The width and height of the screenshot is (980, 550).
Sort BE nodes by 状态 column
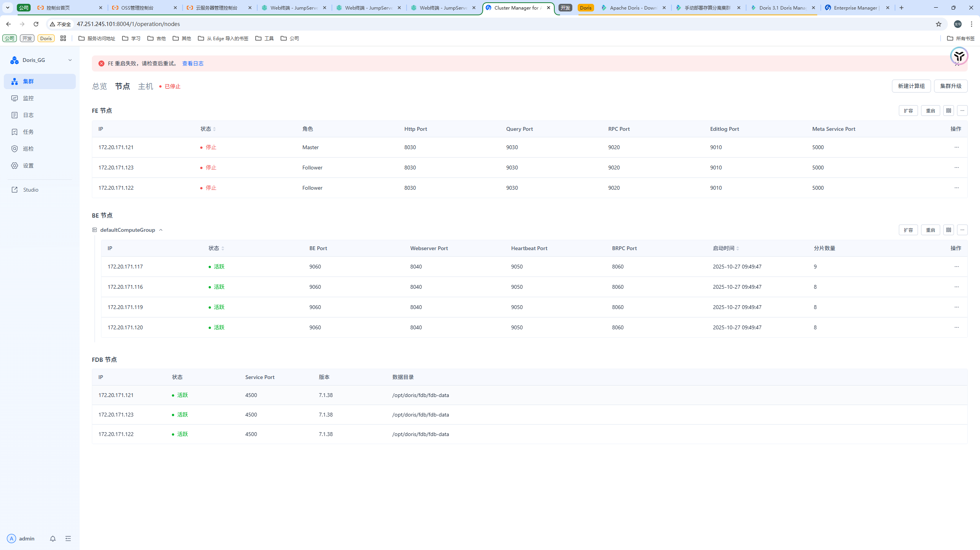click(222, 248)
